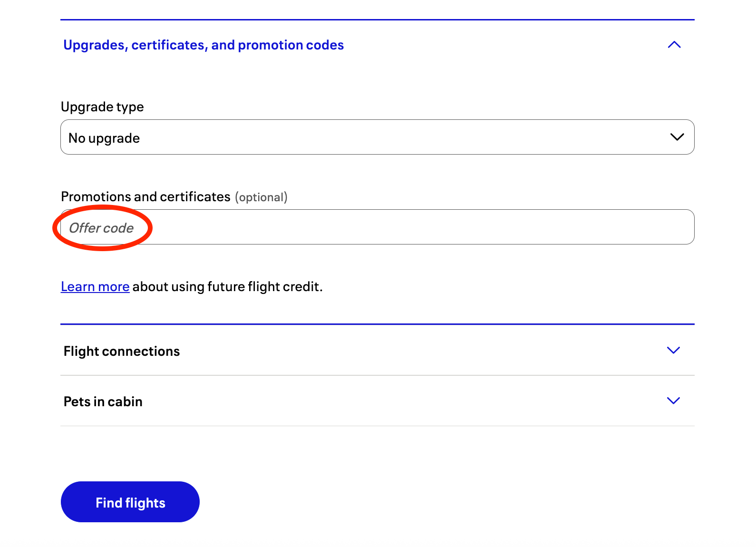Viewport: 756px width, 547px height.
Task: Click the chevron on the No upgrade selector
Action: point(677,137)
